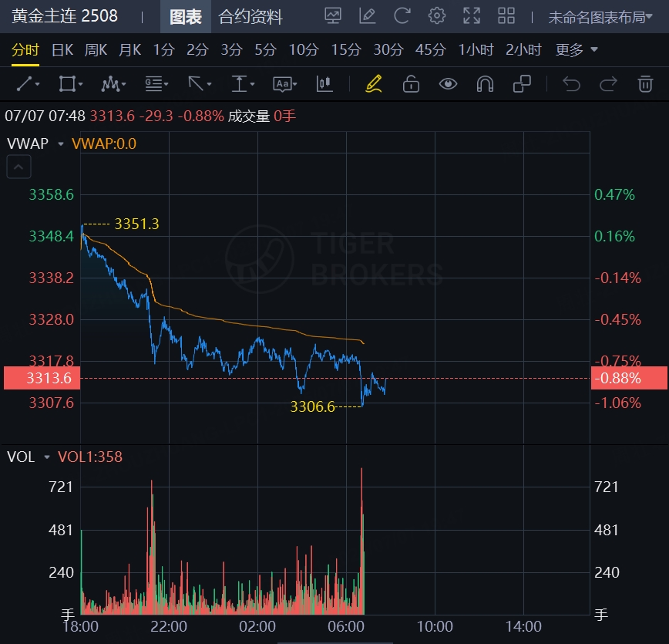The image size is (669, 644).
Task: Collapse the indicator legend chevron button
Action: coord(18,166)
